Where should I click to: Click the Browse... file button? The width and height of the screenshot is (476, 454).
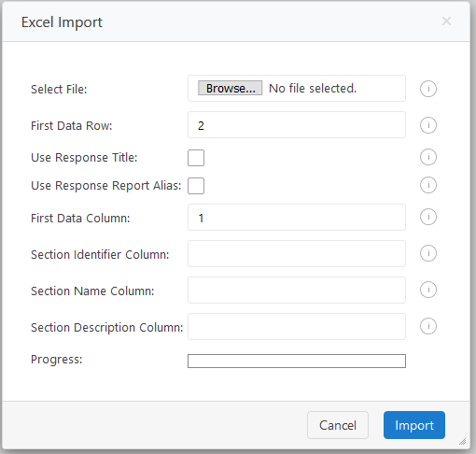tap(231, 88)
